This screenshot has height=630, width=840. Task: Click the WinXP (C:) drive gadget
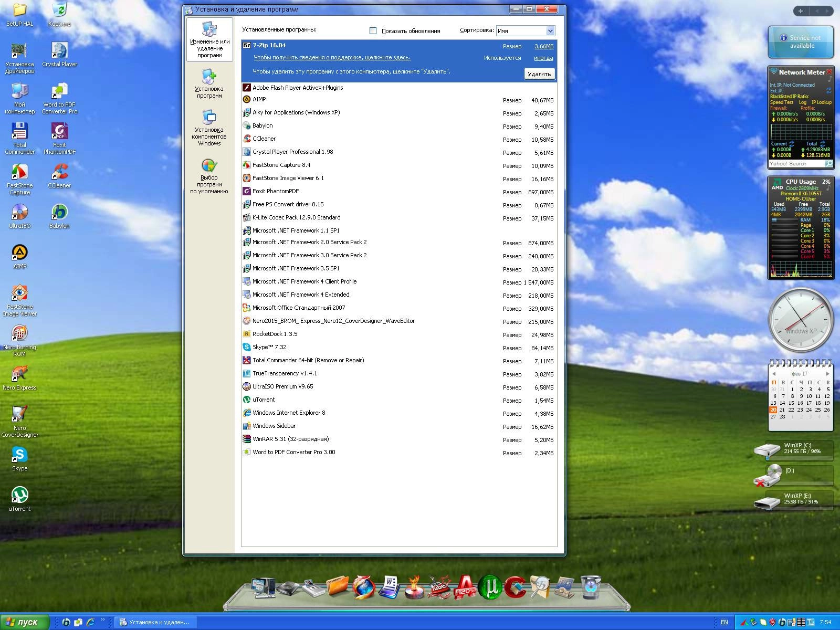pyautogui.click(x=793, y=450)
